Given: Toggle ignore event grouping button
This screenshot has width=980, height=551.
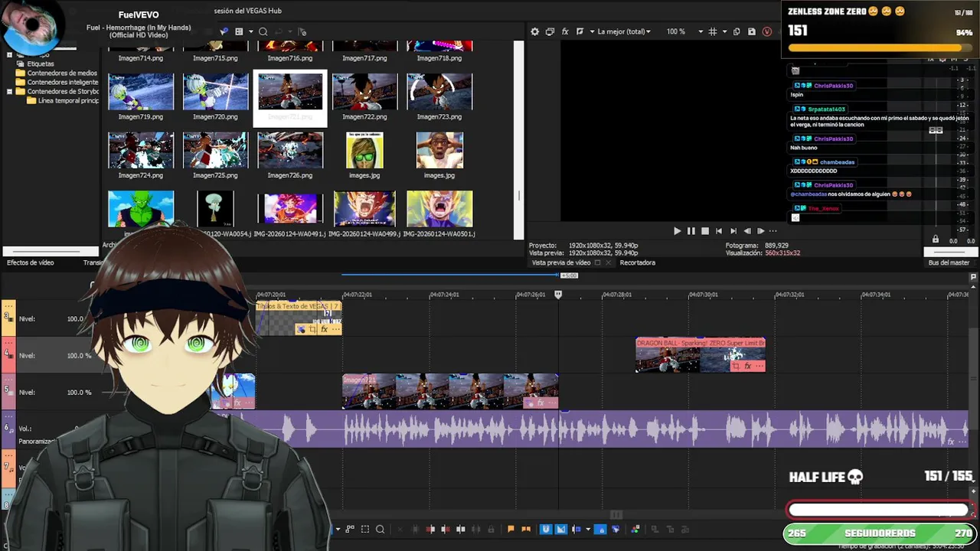Looking at the screenshot, I should (616, 529).
